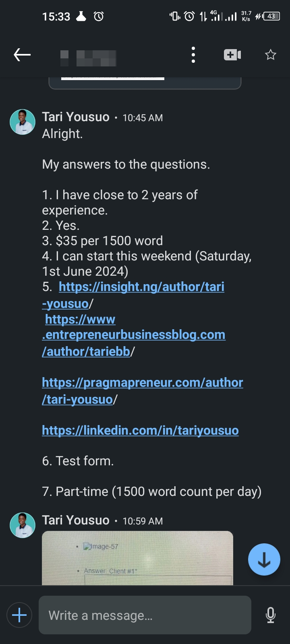Star this conversation
The width and height of the screenshot is (290, 644).
pyautogui.click(x=270, y=55)
